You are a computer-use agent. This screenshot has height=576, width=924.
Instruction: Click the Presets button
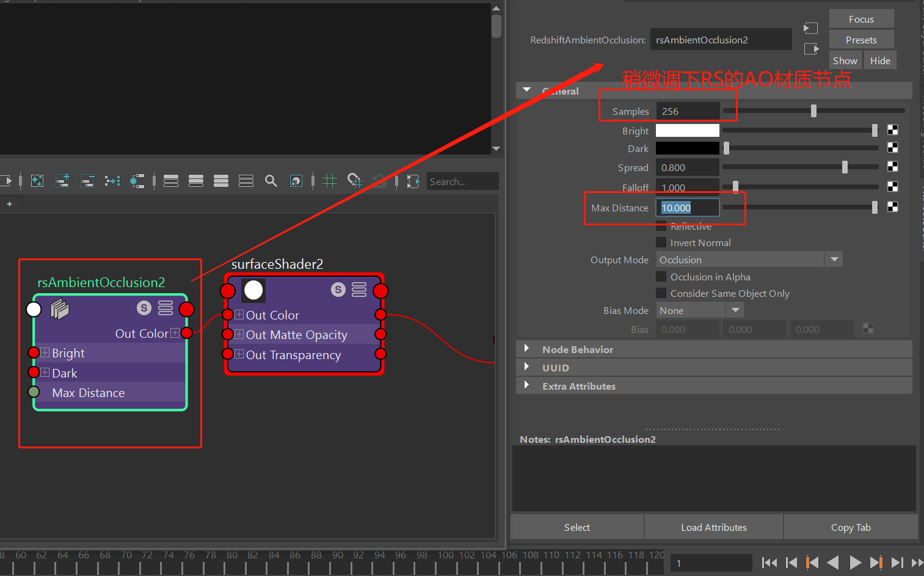click(861, 40)
